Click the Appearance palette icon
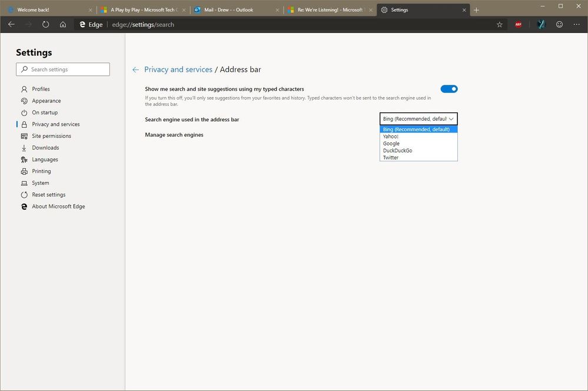This screenshot has height=391, width=588. [24, 101]
